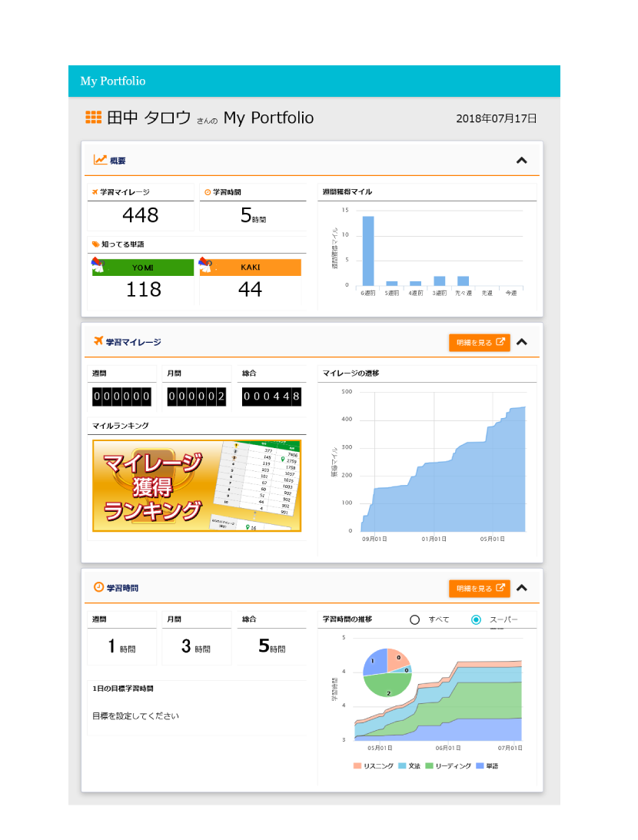The width and height of the screenshot is (638, 840).
Task: Click the small clock icon in the overview 学習時間 card
Action: (x=208, y=192)
